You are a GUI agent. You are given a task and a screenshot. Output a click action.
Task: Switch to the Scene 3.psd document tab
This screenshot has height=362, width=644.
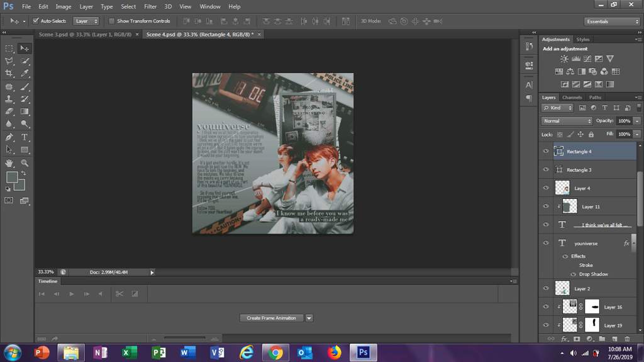[85, 35]
